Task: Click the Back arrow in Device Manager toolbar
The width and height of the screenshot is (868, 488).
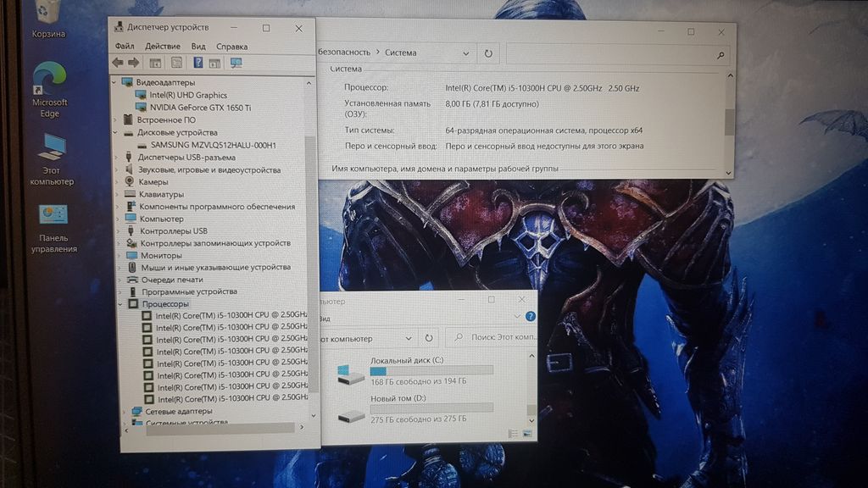Action: pyautogui.click(x=117, y=63)
